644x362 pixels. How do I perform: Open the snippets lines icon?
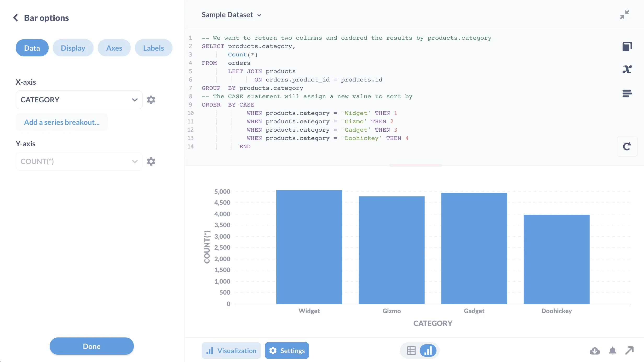coord(627,93)
